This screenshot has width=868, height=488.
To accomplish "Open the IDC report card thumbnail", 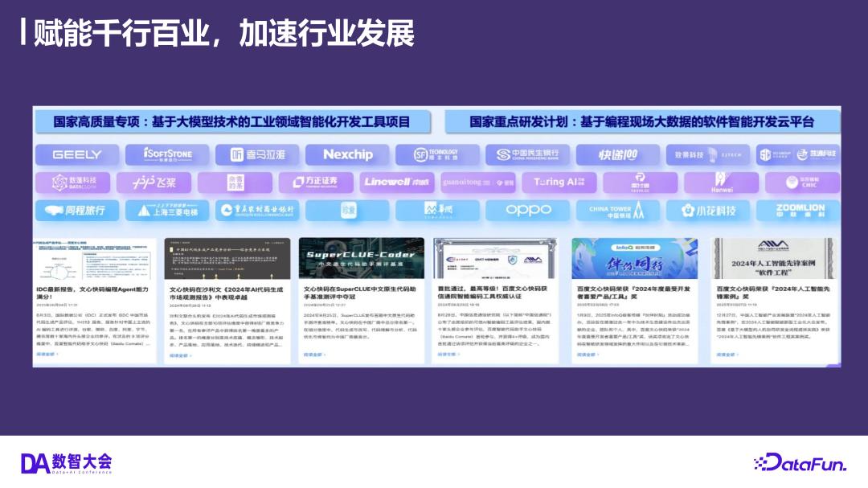I will 95,259.
